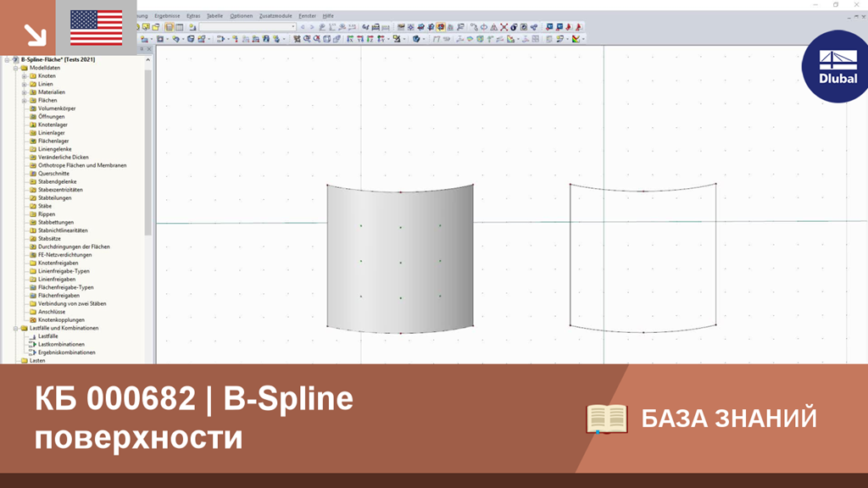Open the Knoten folder in the tree
Screen dimensions: 868x488
[x=47, y=75]
